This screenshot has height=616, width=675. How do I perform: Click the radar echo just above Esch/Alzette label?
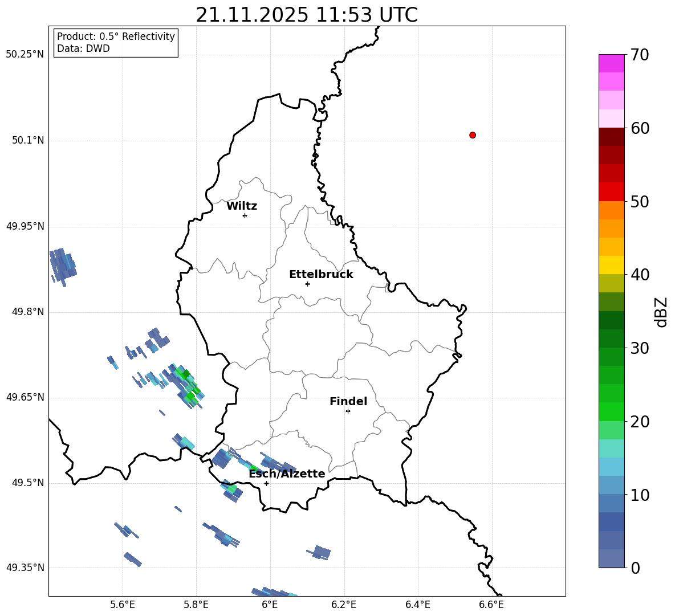(x=278, y=463)
